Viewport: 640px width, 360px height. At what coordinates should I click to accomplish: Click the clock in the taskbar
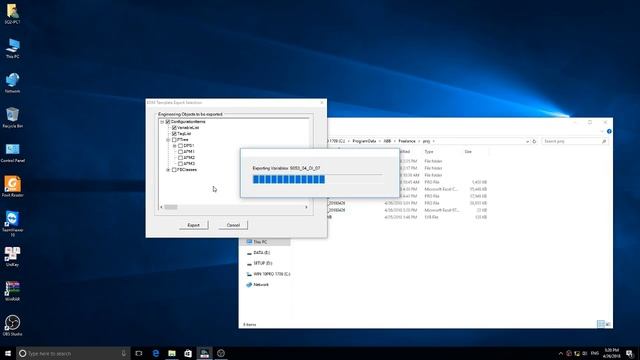pos(612,353)
